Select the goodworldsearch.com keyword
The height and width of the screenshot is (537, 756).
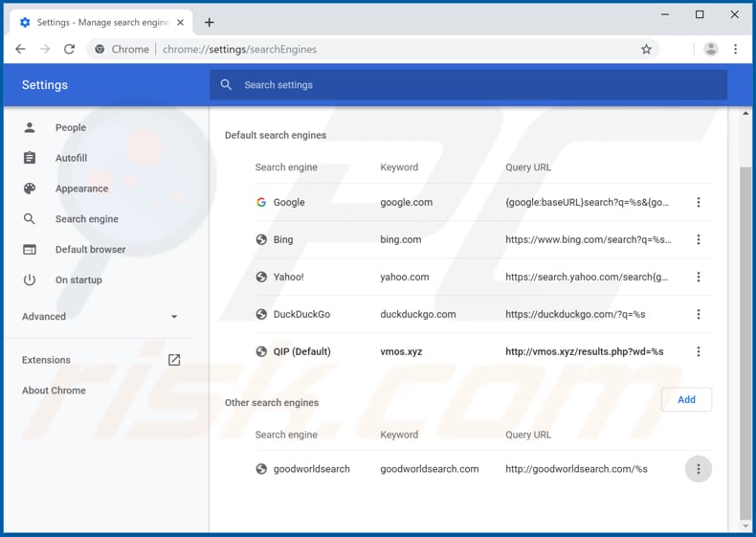click(429, 469)
